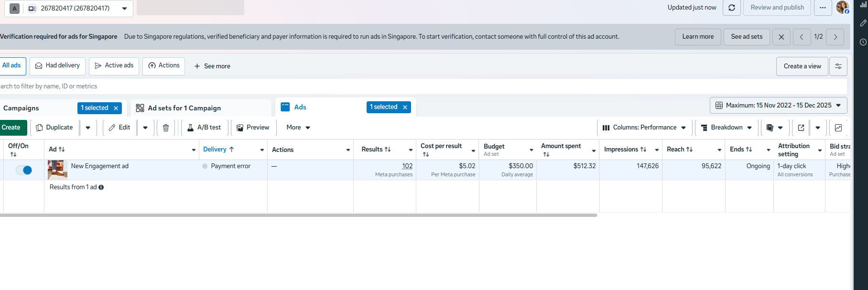Screen dimensions: 868x290
Task: Click the horizontal table scrollbar
Action: point(298,215)
